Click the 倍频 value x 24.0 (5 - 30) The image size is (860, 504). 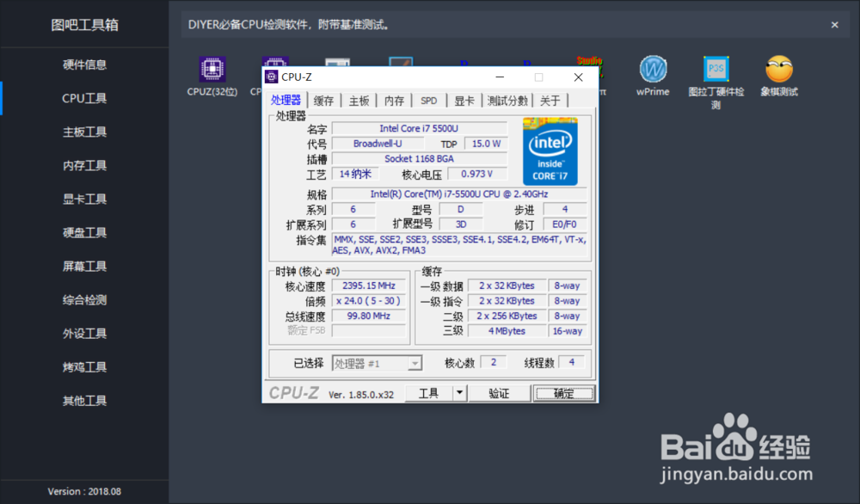click(369, 300)
